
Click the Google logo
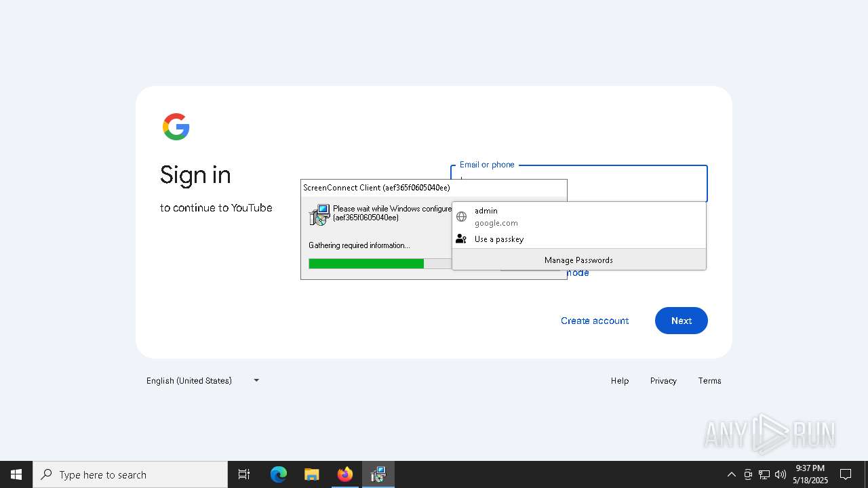[176, 127]
